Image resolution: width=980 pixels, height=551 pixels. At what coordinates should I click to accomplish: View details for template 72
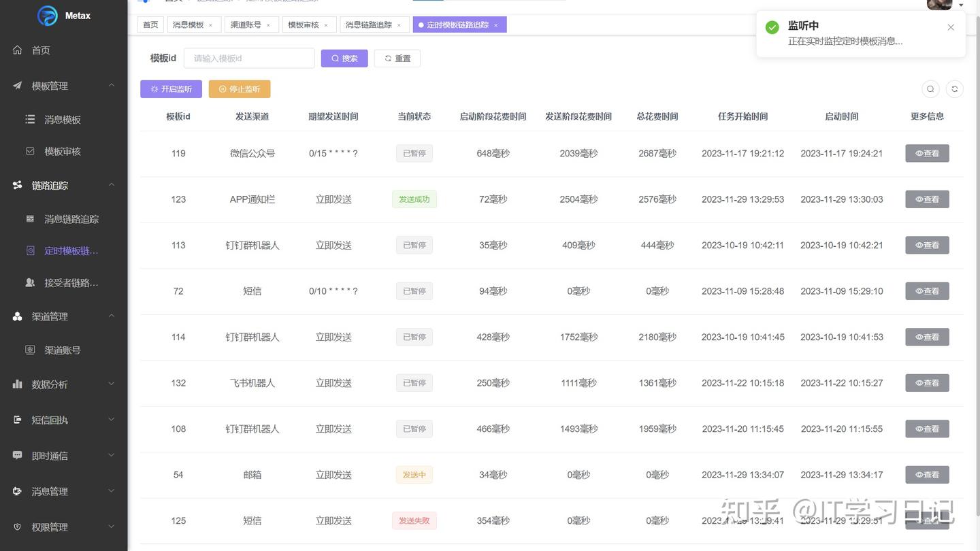pyautogui.click(x=927, y=291)
